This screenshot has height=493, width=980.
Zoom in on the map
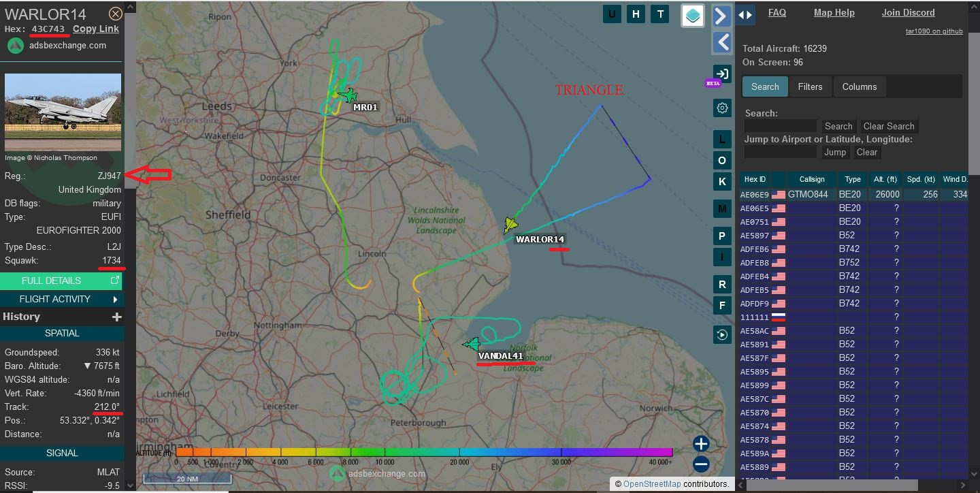(x=701, y=444)
